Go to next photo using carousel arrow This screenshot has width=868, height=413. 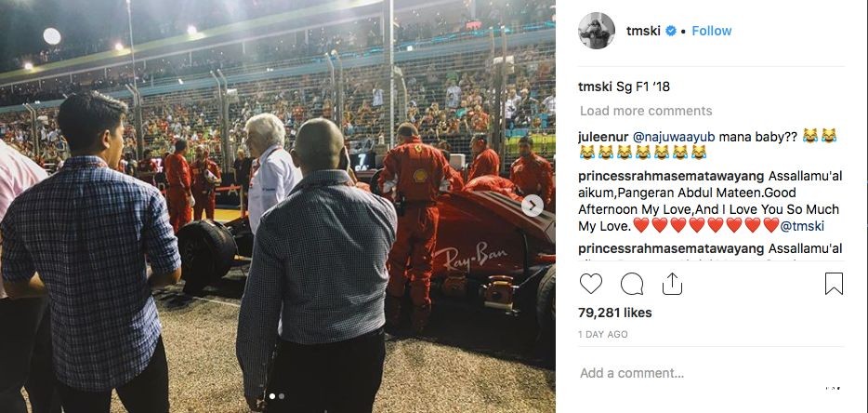pos(532,206)
